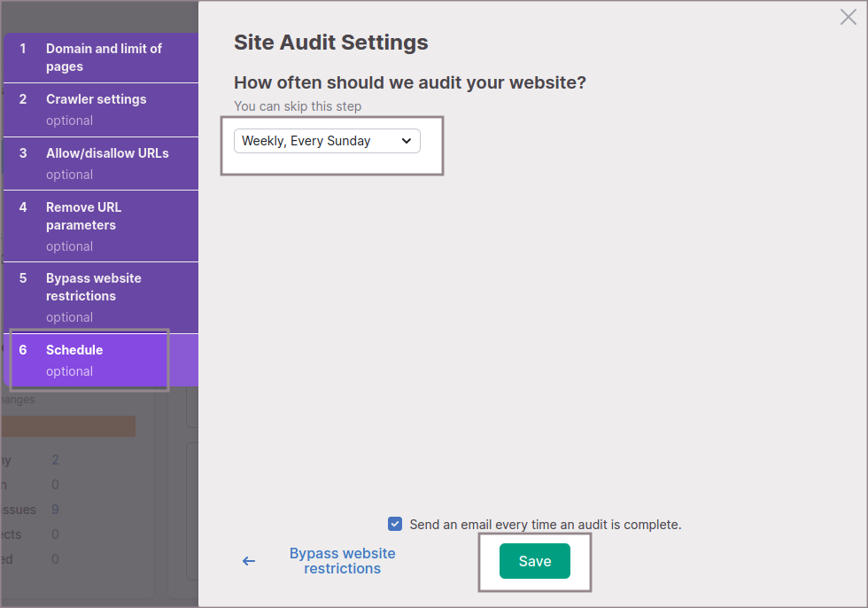
Task: Click the back arrow icon beside Bypass link
Action: point(249,561)
